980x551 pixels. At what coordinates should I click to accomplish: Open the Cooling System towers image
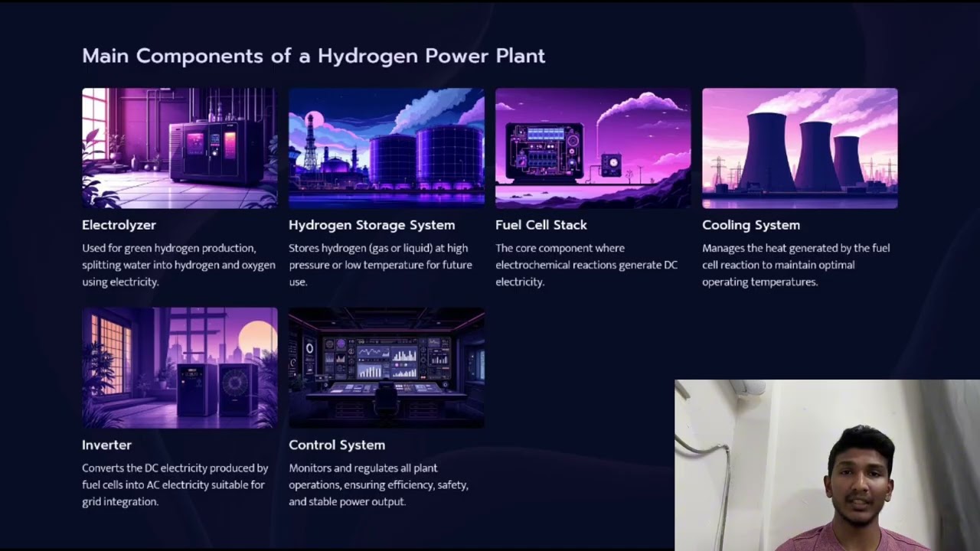point(800,148)
